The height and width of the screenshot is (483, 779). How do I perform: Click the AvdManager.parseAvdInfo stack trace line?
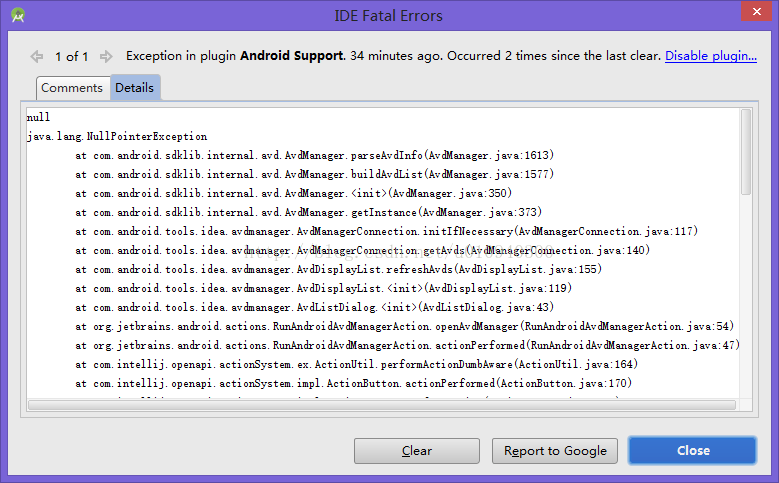(314, 156)
